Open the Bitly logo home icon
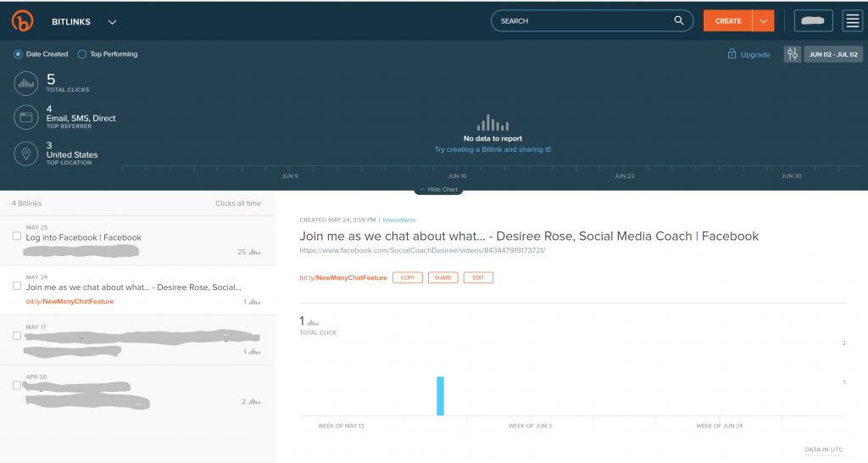 (23, 21)
